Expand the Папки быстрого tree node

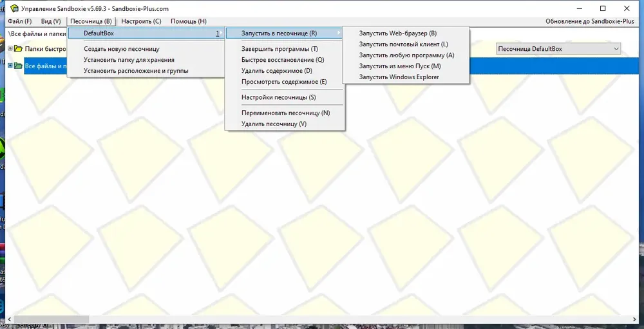tap(10, 49)
